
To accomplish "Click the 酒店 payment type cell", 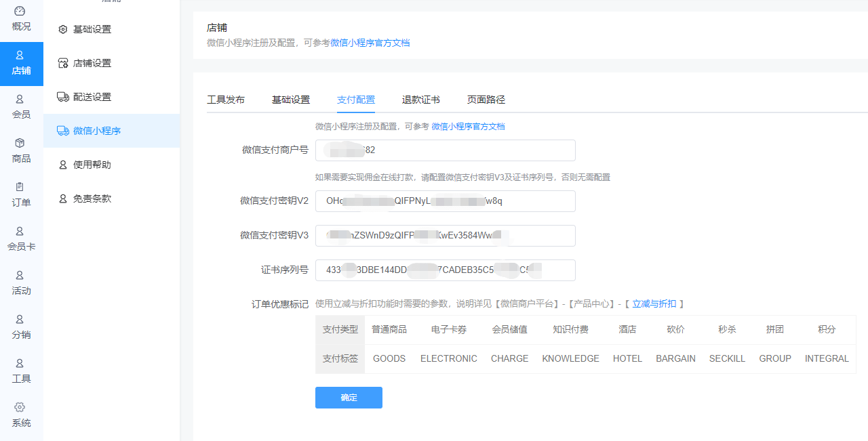I will pos(627,330).
